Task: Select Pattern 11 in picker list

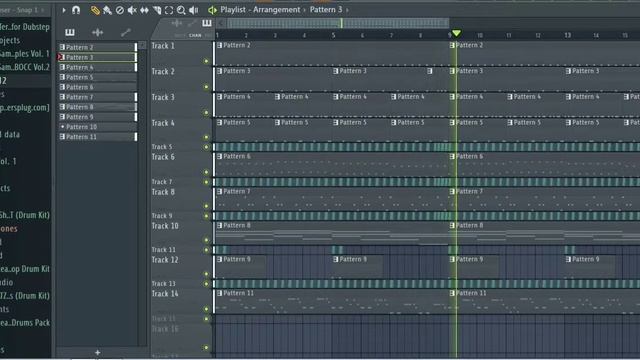Action: coord(97,137)
